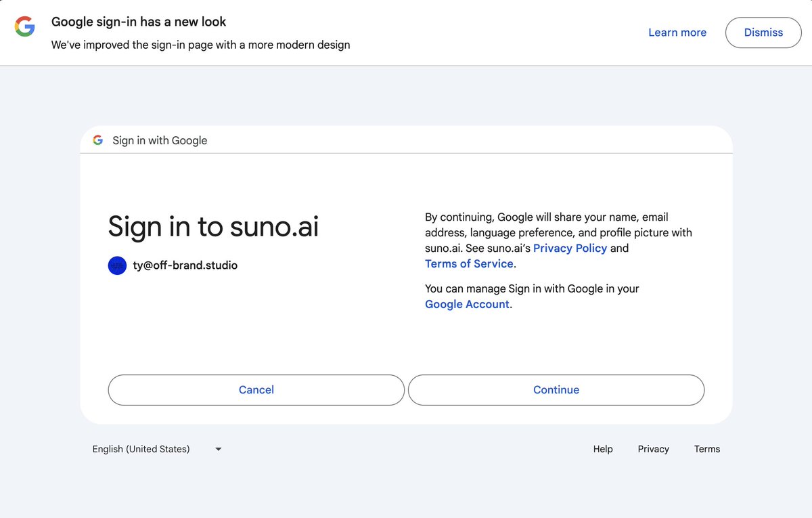This screenshot has width=812, height=518.
Task: Click the banner text about the modern design
Action: [x=201, y=45]
